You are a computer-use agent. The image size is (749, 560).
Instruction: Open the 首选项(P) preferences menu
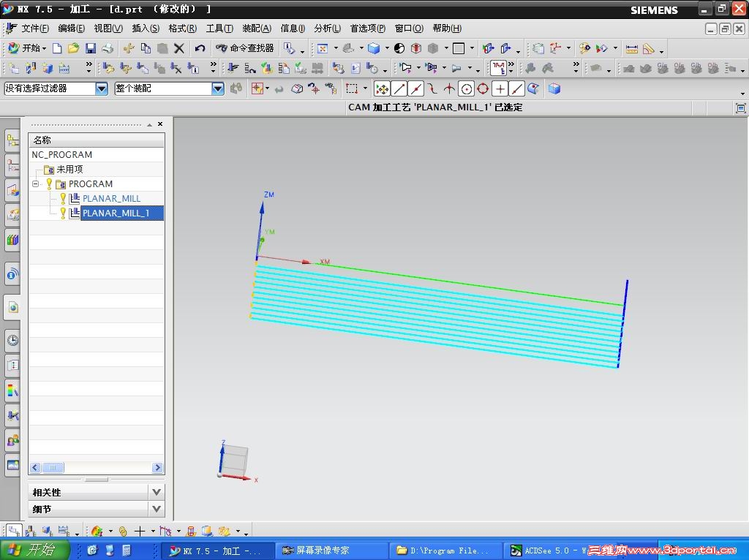click(x=368, y=29)
